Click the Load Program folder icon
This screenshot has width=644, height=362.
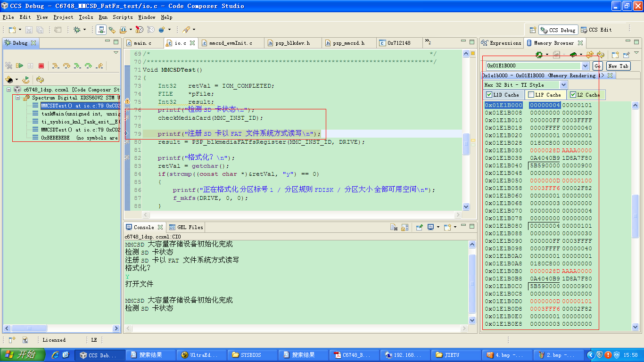tap(123, 30)
